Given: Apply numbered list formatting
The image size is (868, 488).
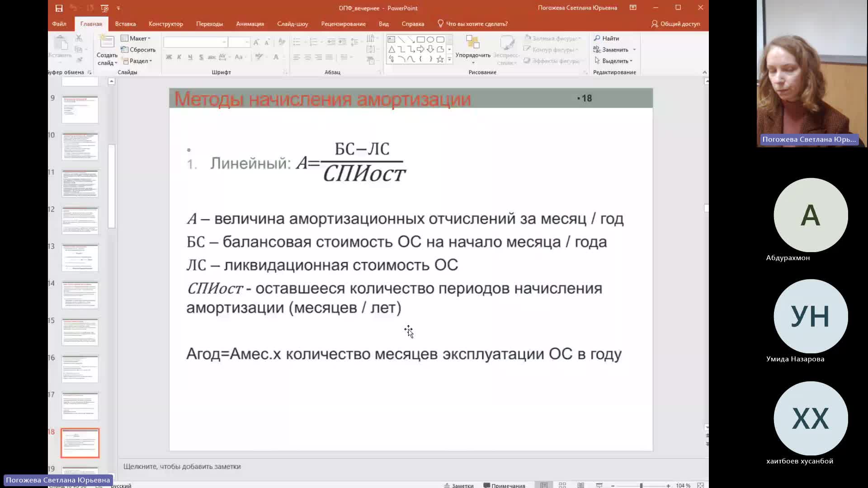Looking at the screenshot, I should click(x=313, y=42).
